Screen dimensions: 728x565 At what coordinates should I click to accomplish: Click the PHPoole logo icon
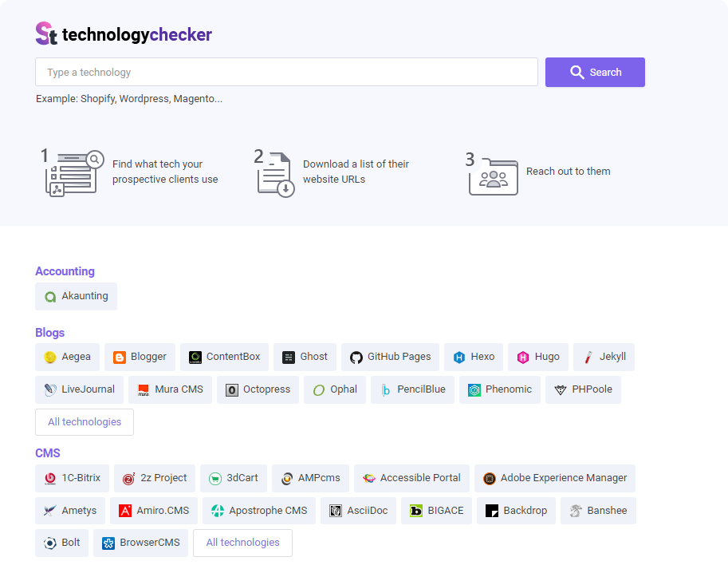[x=561, y=389]
